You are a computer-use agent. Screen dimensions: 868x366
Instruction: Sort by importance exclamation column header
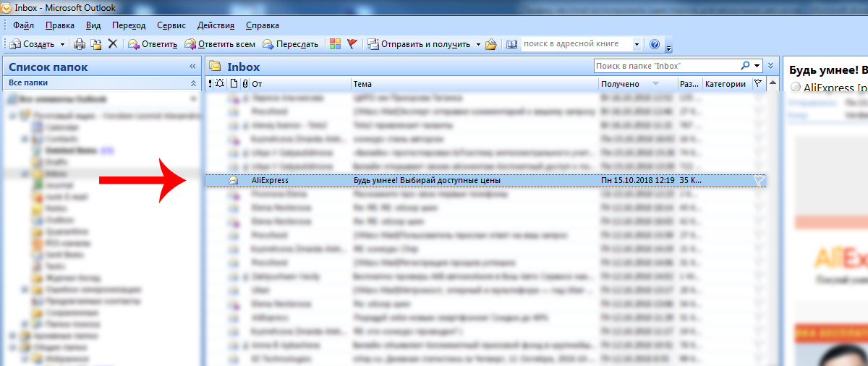(x=210, y=84)
